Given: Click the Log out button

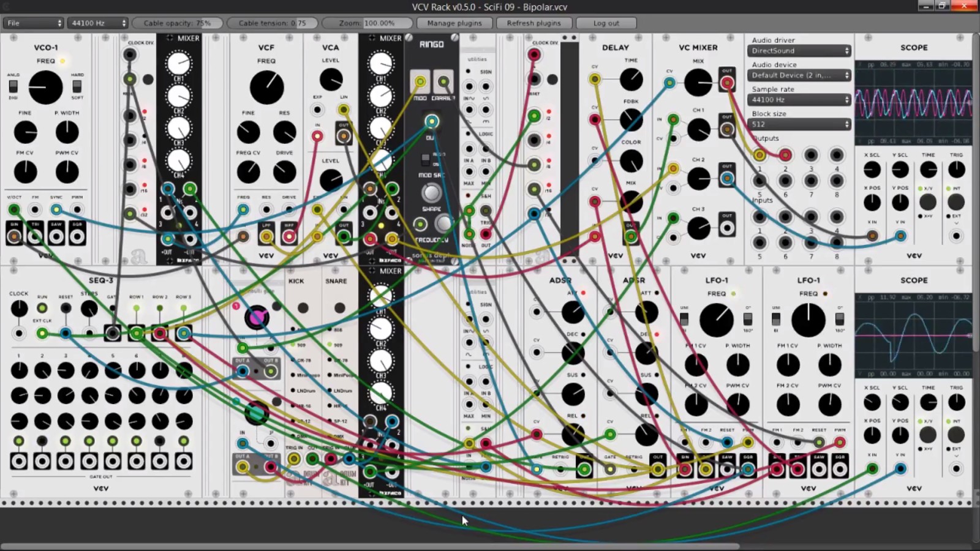Looking at the screenshot, I should 606,23.
